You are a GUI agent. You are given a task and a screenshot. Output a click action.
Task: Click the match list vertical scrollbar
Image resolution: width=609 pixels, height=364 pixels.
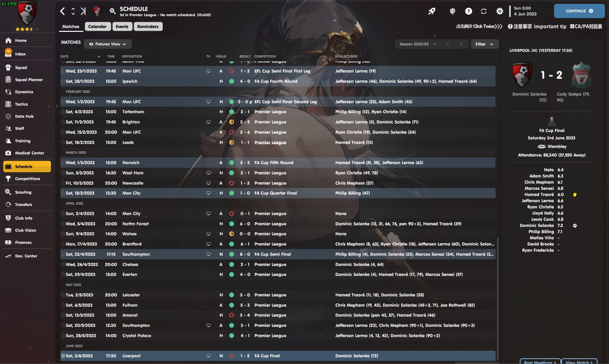click(x=499, y=300)
